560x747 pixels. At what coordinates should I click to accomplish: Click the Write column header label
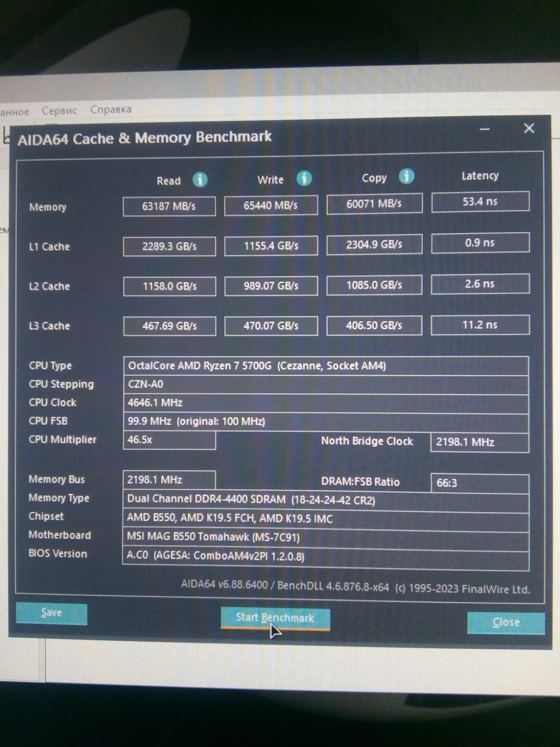pos(271,180)
